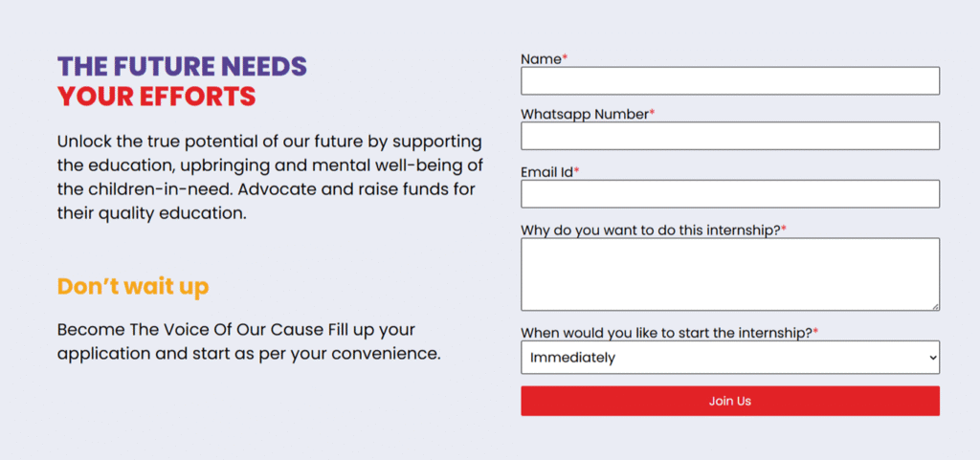Viewport: 980px width, 460px height.
Task: Click the 'Become The Voice Of Our Cause' text
Action: (x=249, y=341)
